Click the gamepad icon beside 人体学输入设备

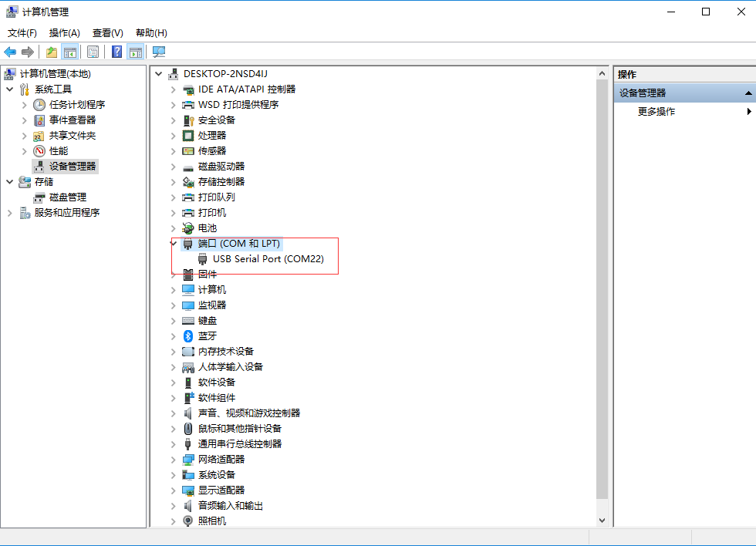pyautogui.click(x=188, y=367)
